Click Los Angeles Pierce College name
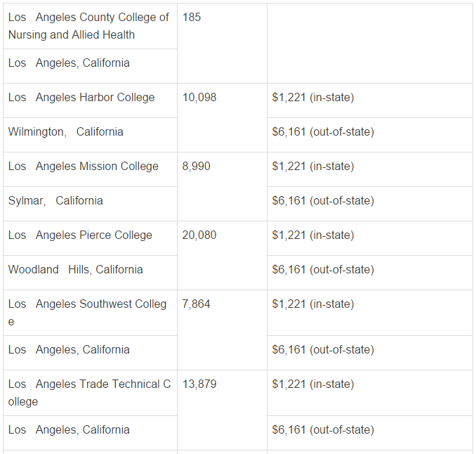476x454 pixels. [x=80, y=235]
